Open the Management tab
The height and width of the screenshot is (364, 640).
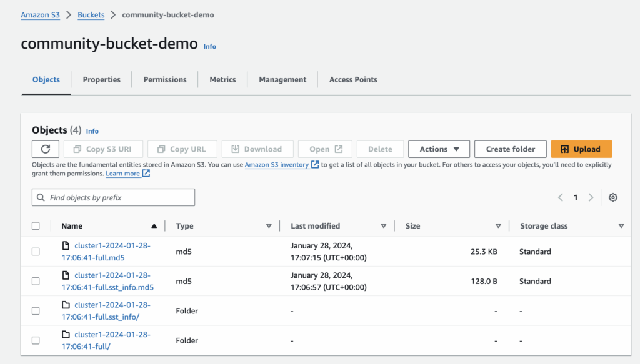click(282, 80)
